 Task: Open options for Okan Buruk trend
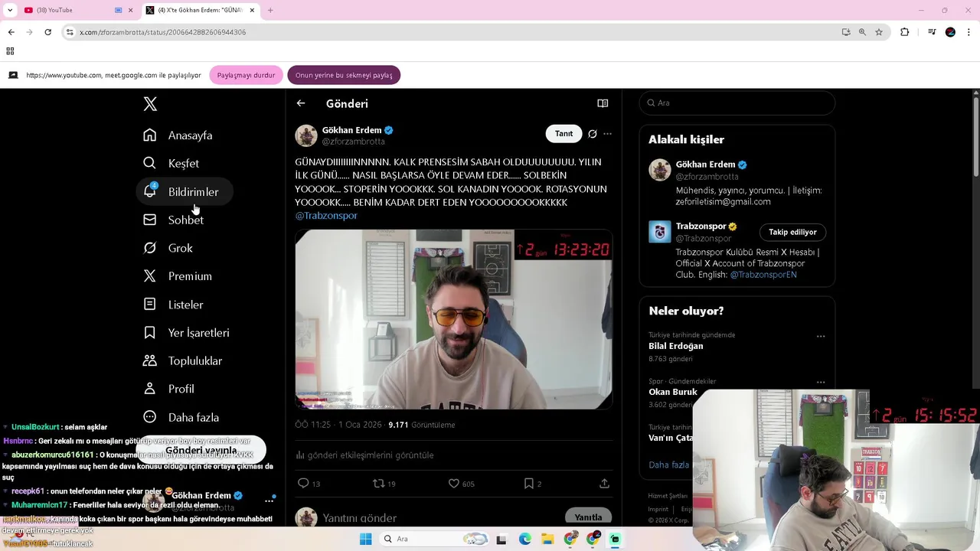point(821,382)
